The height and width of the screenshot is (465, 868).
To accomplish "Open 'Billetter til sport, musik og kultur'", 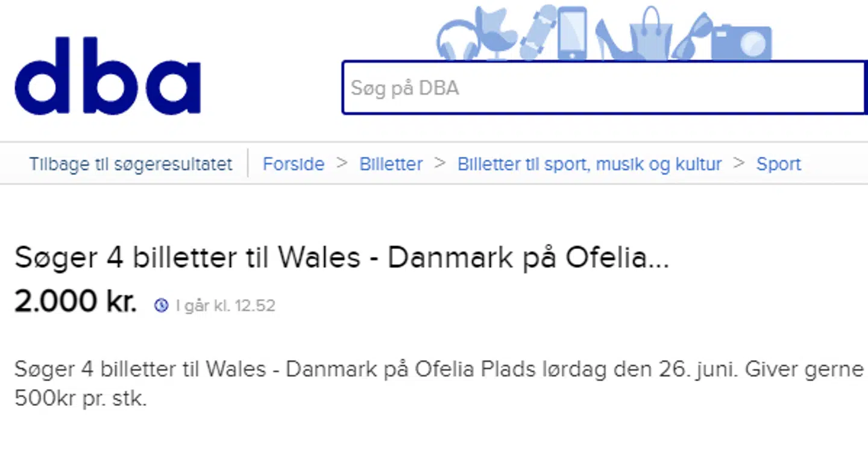I will 590,164.
